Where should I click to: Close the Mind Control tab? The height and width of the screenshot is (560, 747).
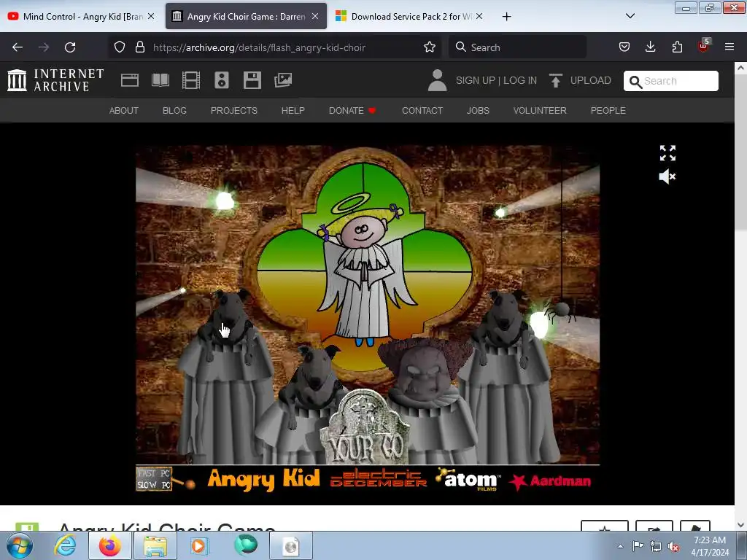click(x=151, y=16)
